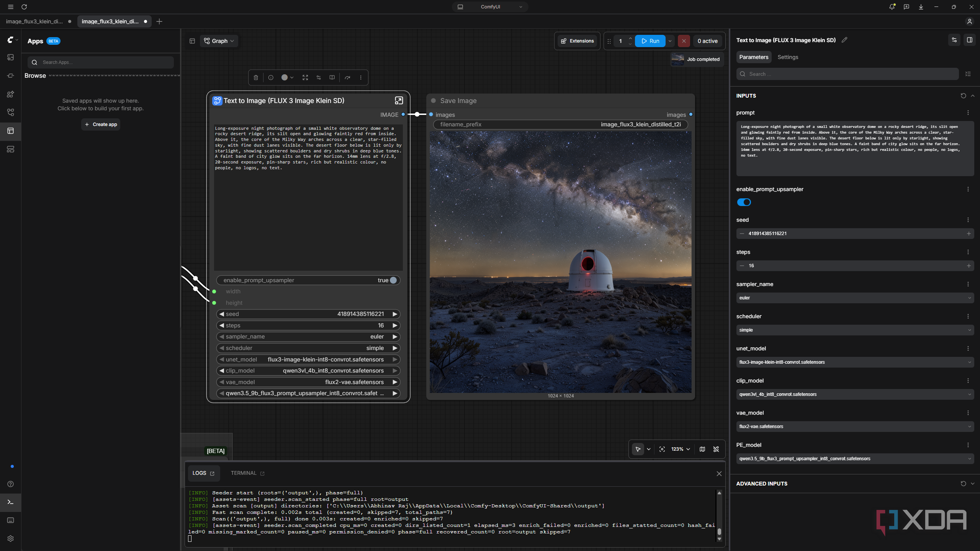Viewport: 980px width, 551px height.
Task: Open the Extensions button
Action: [578, 41]
